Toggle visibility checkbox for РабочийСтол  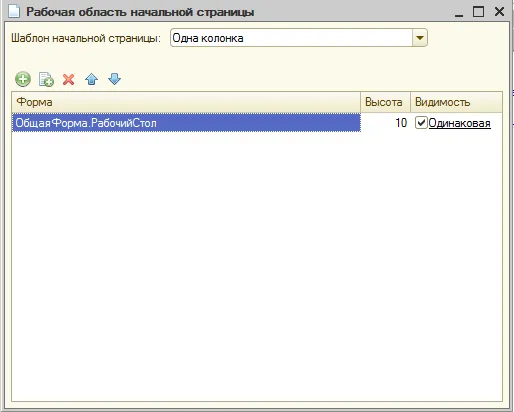[421, 123]
